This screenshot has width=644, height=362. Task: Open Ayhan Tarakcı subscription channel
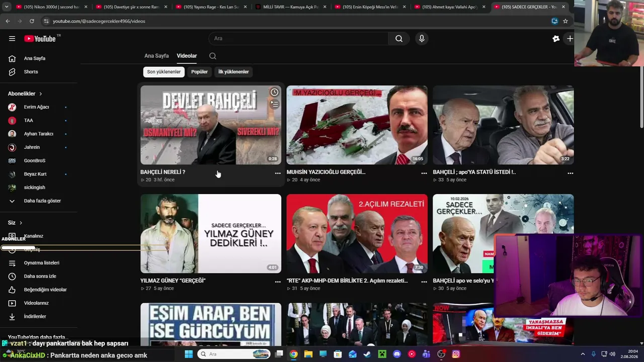[39, 134]
